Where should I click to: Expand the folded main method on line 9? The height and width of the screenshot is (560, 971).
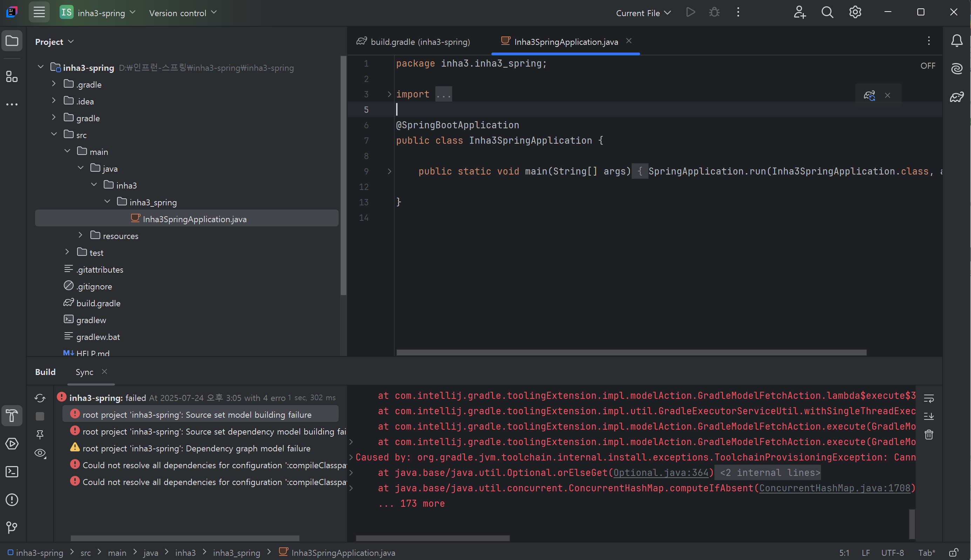(389, 171)
